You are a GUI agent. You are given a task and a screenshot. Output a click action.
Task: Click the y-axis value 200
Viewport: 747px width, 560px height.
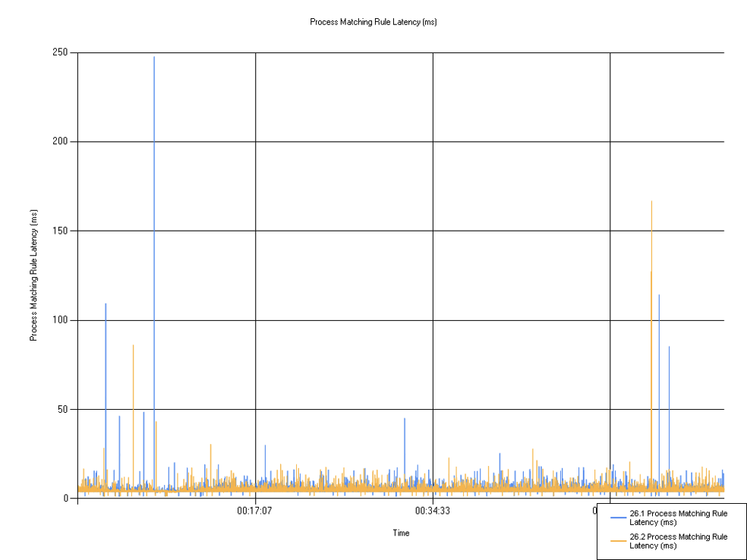59,141
